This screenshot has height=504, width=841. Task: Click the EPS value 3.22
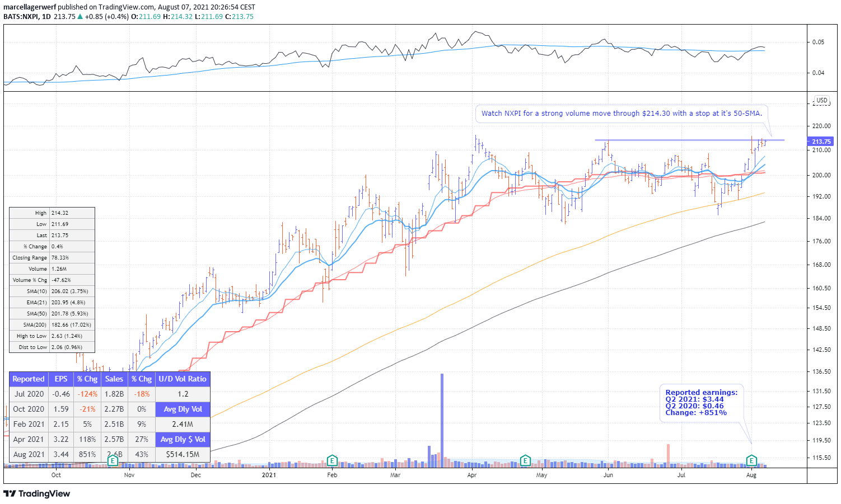coord(61,440)
